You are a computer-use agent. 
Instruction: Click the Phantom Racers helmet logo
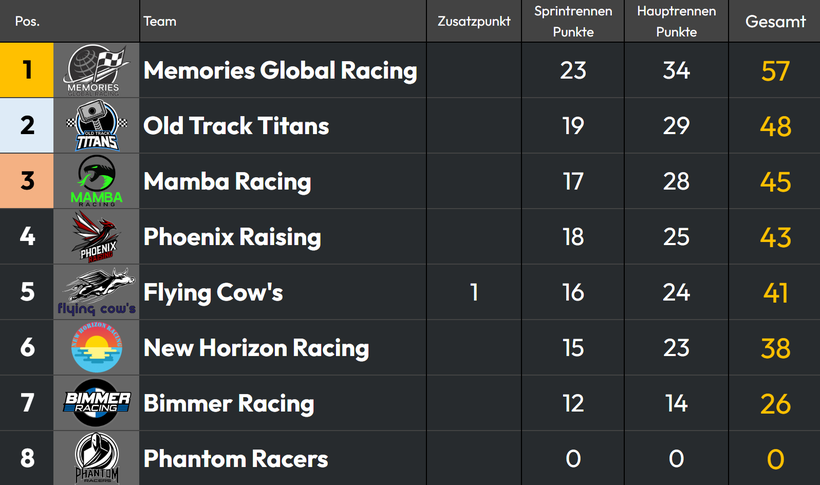point(96,458)
